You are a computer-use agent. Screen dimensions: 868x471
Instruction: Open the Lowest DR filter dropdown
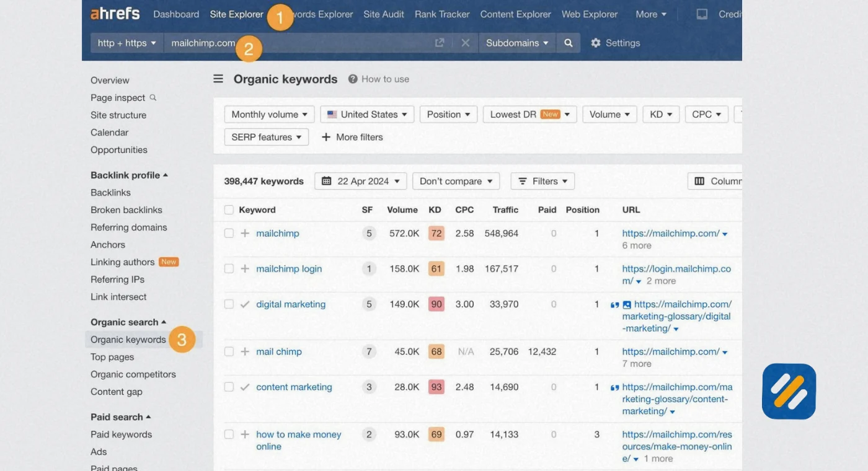click(530, 114)
